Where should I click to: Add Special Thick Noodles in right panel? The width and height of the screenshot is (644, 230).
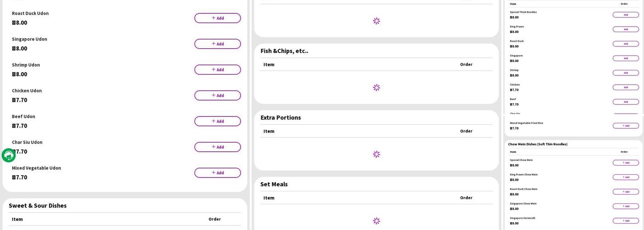(x=626, y=15)
